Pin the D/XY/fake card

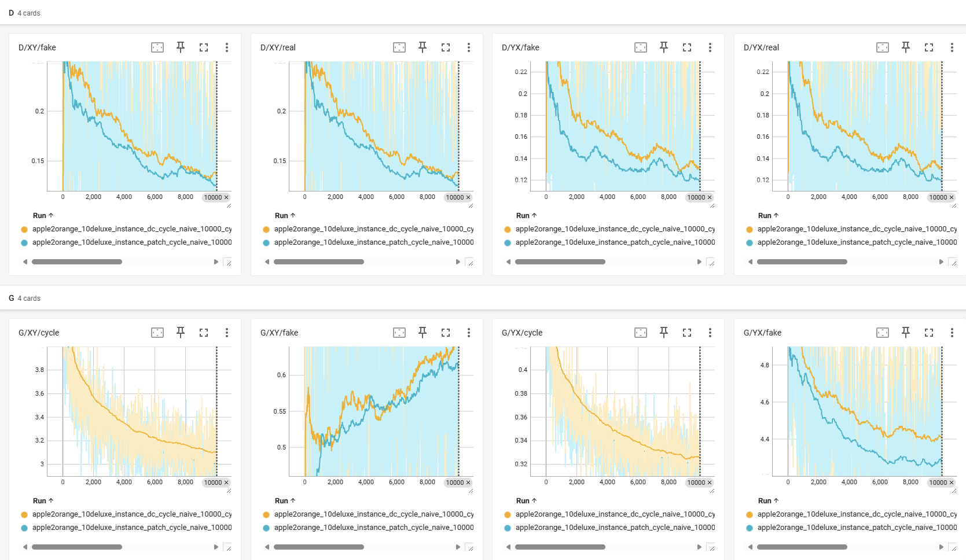(x=181, y=47)
